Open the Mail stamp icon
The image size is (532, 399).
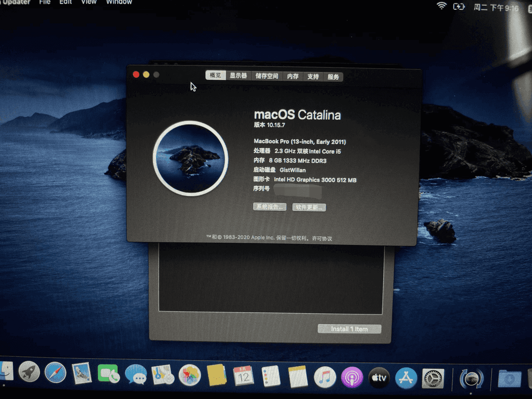click(x=82, y=374)
